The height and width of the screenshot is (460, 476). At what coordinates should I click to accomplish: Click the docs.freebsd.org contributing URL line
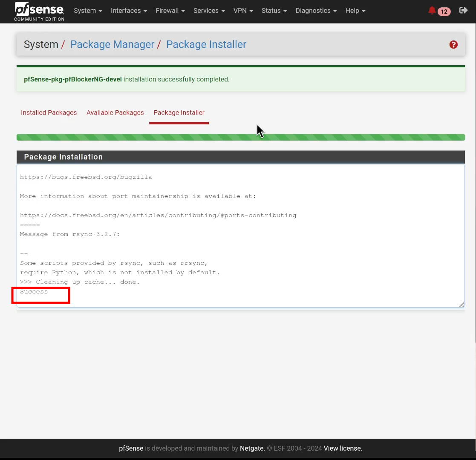158,215
